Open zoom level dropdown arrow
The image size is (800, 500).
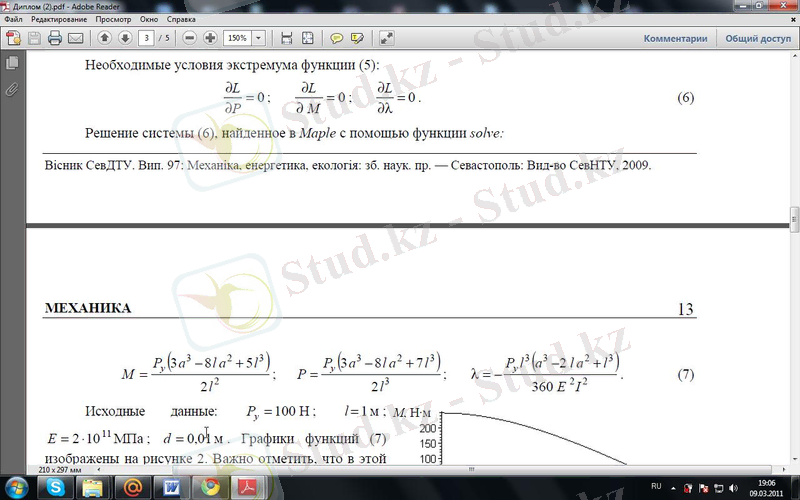[259, 38]
